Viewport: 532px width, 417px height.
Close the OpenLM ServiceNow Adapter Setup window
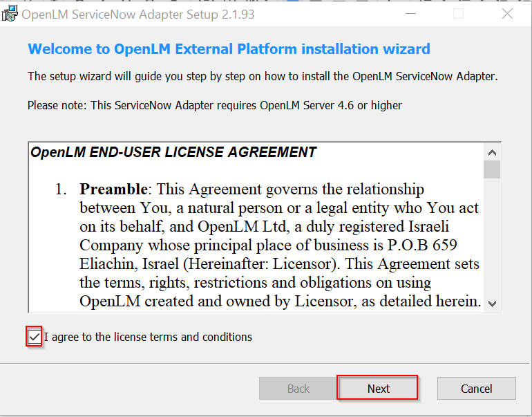pos(506,14)
